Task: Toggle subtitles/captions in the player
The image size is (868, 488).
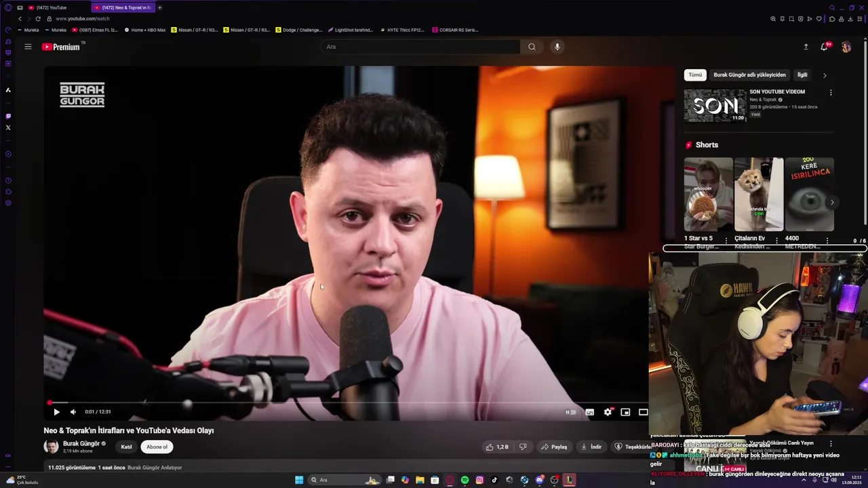Action: 590,411
